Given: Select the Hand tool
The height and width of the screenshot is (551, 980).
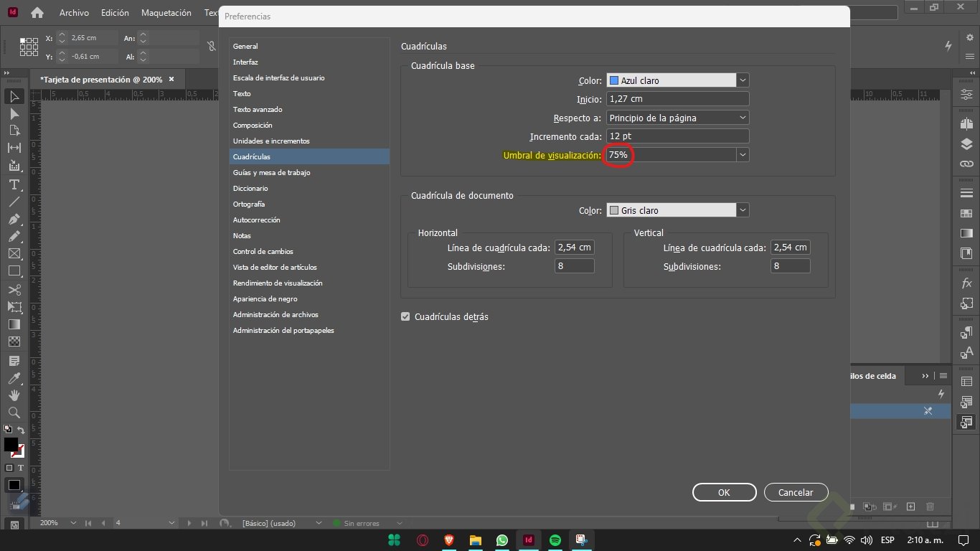Looking at the screenshot, I should point(14,395).
